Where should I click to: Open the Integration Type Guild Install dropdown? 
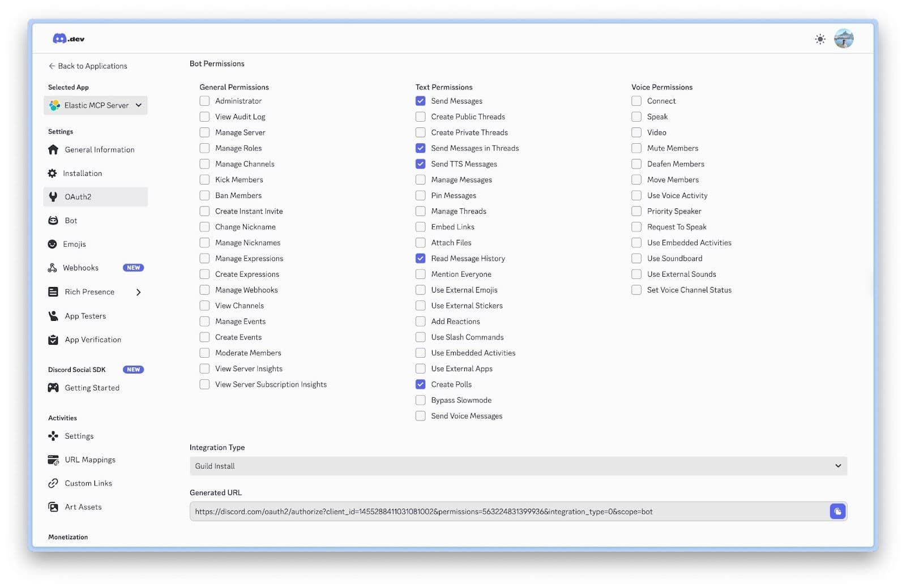(518, 466)
